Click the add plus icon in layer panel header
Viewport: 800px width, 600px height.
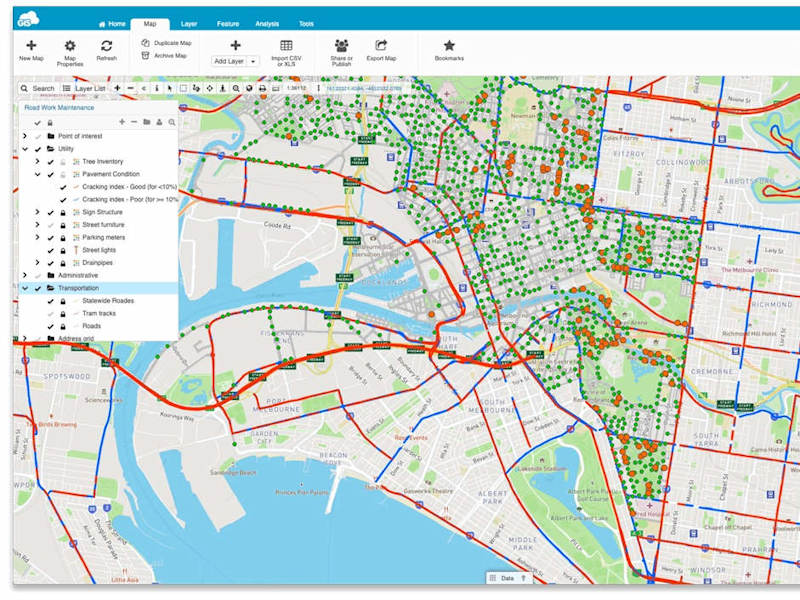pos(122,122)
